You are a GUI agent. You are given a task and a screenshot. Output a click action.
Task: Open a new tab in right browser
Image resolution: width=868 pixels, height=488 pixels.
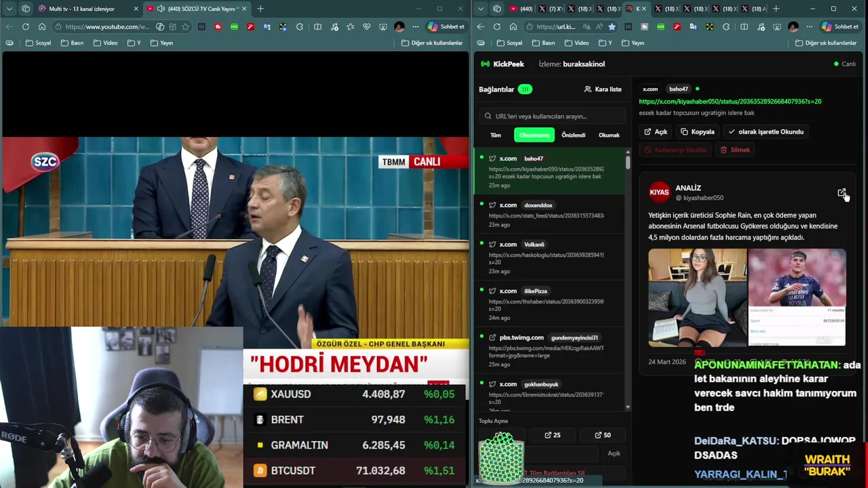click(776, 9)
